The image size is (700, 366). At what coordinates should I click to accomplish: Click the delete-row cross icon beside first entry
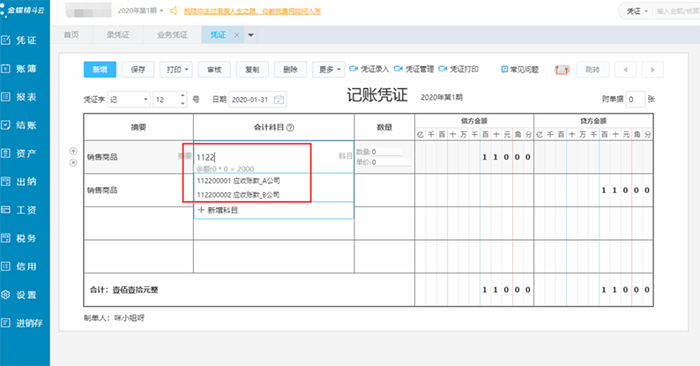73,163
